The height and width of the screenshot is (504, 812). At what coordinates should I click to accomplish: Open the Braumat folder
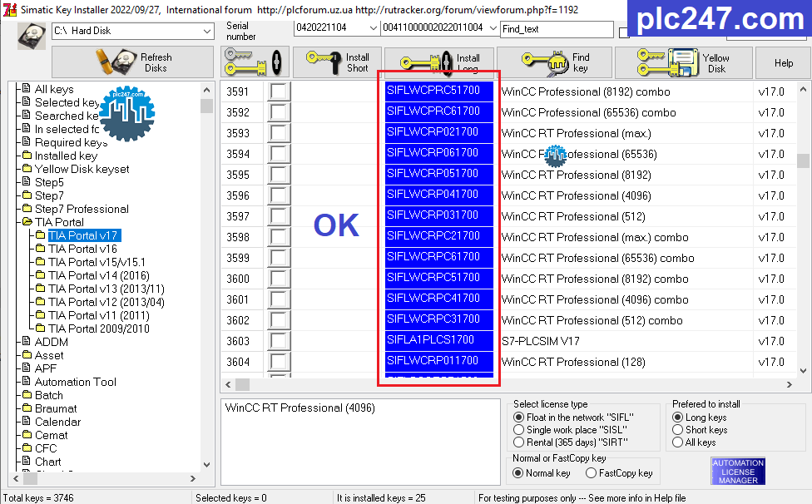click(x=56, y=409)
